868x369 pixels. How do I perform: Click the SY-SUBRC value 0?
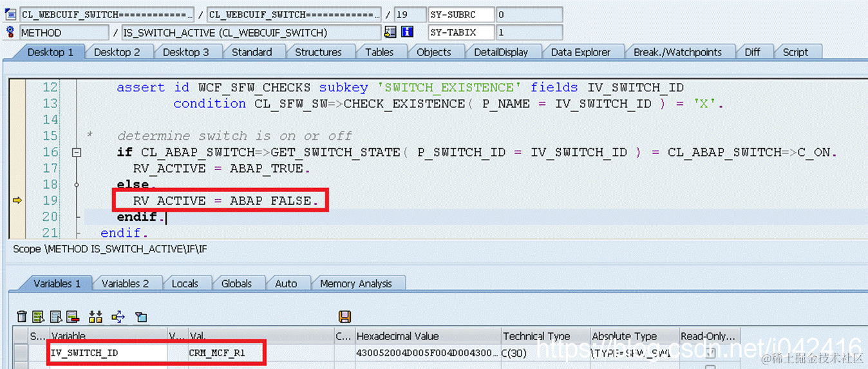coord(529,14)
